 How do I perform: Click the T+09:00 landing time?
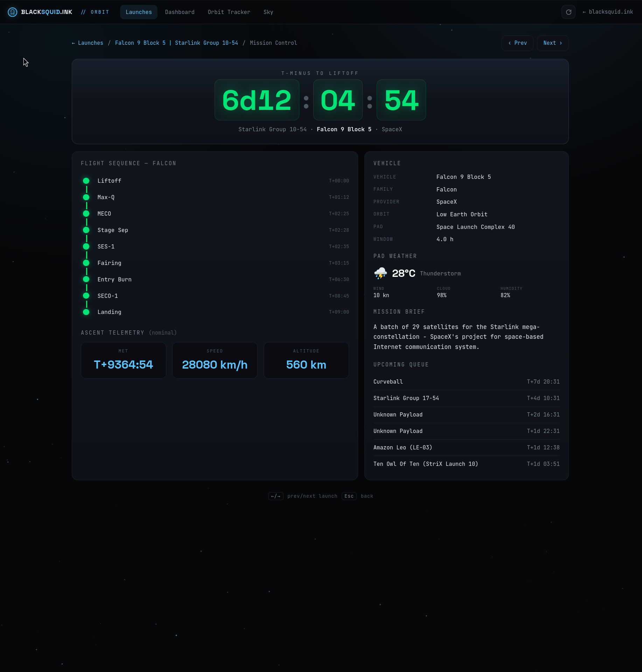click(339, 312)
